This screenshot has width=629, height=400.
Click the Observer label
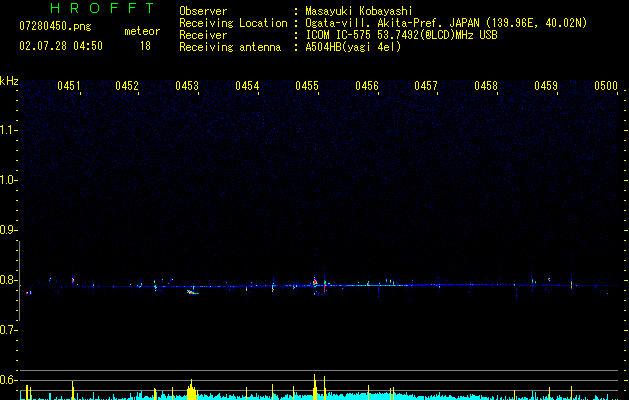[x=203, y=11]
